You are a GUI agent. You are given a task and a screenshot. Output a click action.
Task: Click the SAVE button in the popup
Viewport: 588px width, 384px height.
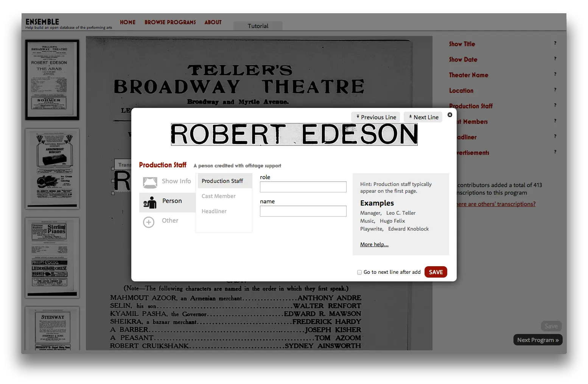[x=436, y=272]
